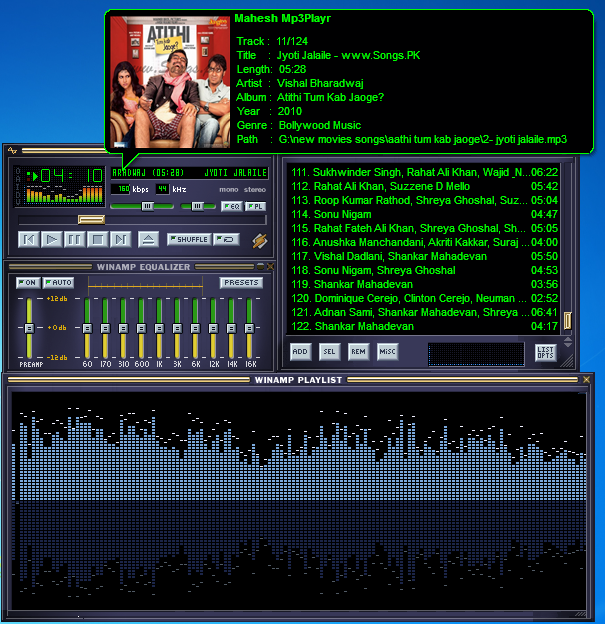Screen dimensions: 607x625
Task: Click the song seek bar handle
Action: (91, 220)
